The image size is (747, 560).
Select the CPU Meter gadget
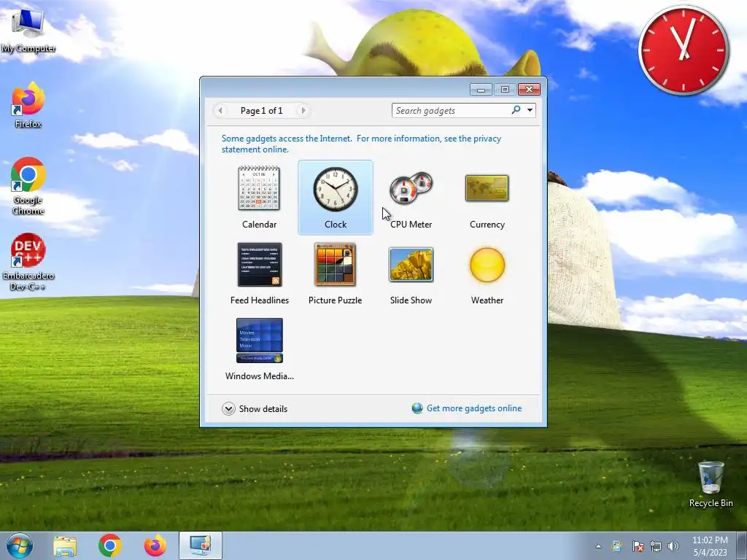point(411,198)
